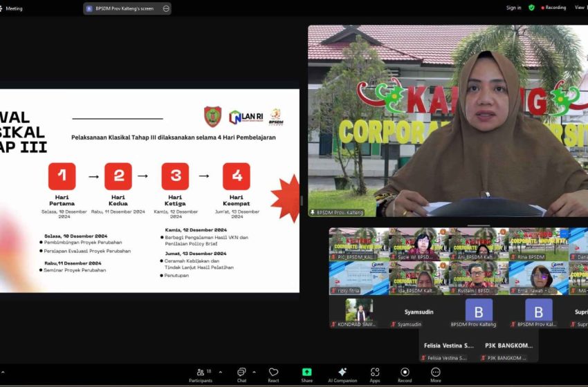
Task: Click KONDRAD SAW's muted microphone icon
Action: point(333,324)
